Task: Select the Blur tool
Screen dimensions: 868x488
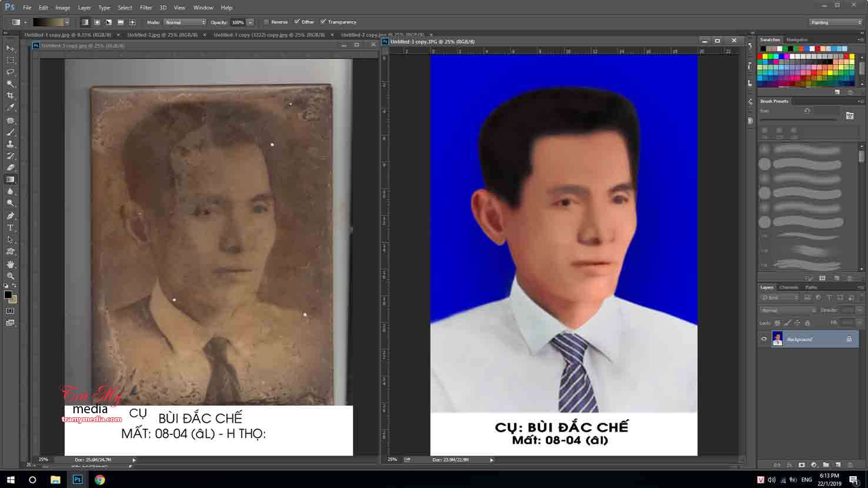Action: [x=10, y=191]
